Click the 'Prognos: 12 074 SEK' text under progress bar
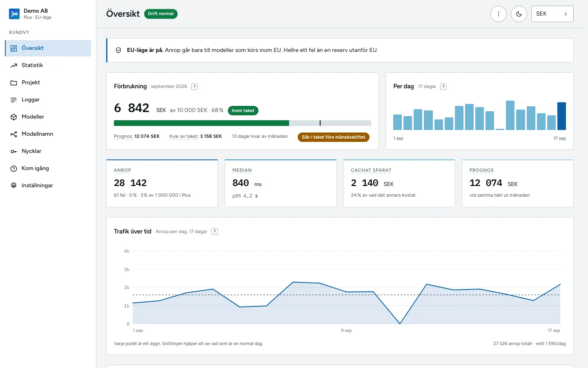Image resolution: width=588 pixels, height=368 pixels. coord(137,137)
